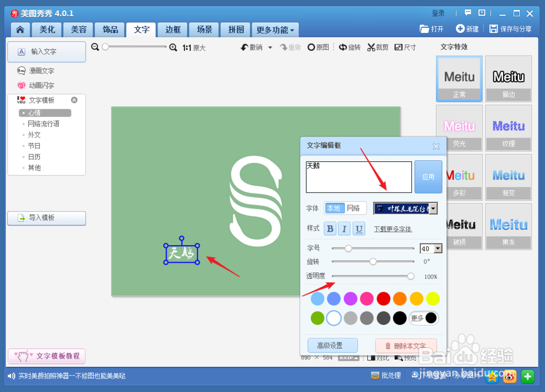The width and height of the screenshot is (545, 392).
Task: Open 更多 colors picker
Action: coord(423,318)
